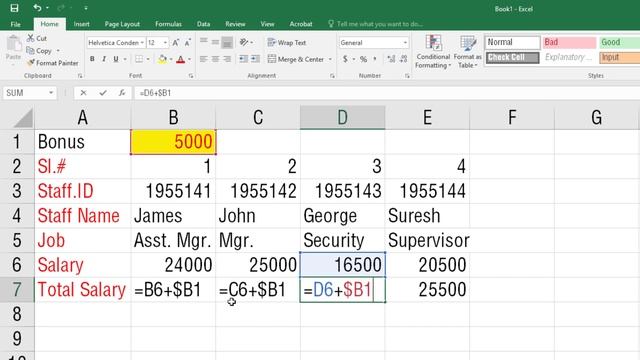Switch to the Formulas tab
Screen dimensions: 640x360
pos(168,24)
